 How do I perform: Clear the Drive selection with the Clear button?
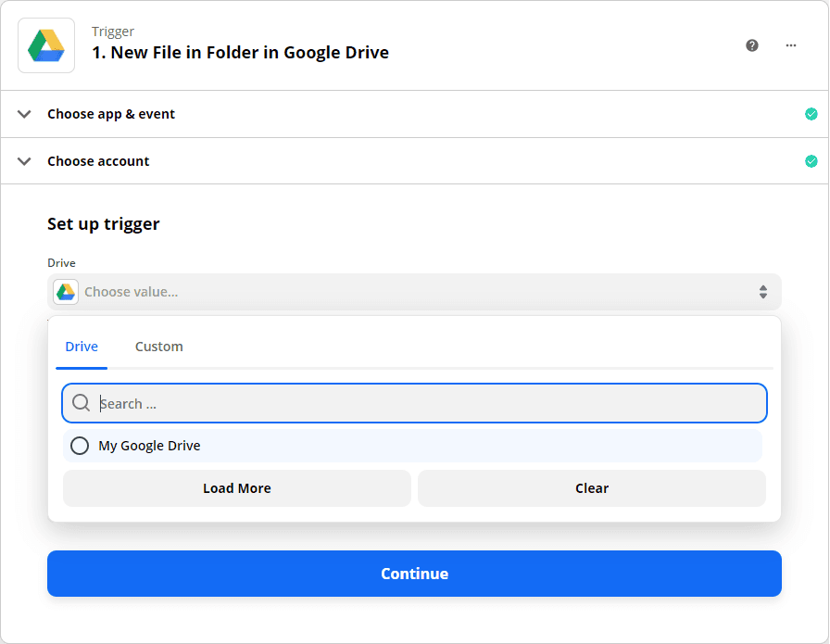point(592,487)
